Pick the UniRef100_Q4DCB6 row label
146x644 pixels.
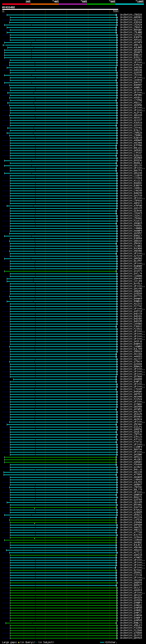pyautogui.click(x=131, y=67)
